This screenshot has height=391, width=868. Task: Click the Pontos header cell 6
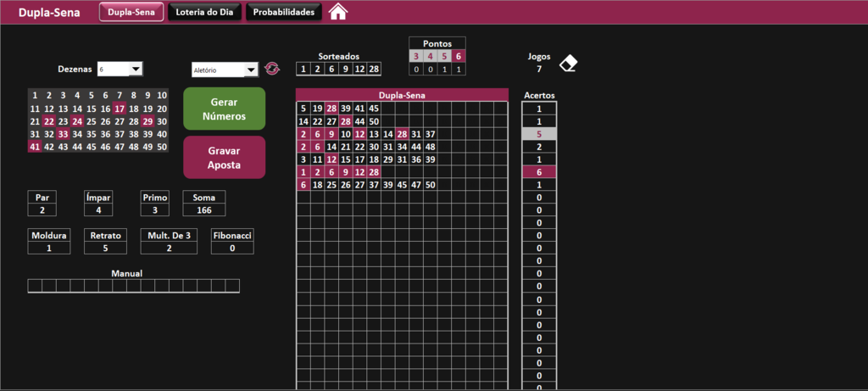(x=459, y=56)
